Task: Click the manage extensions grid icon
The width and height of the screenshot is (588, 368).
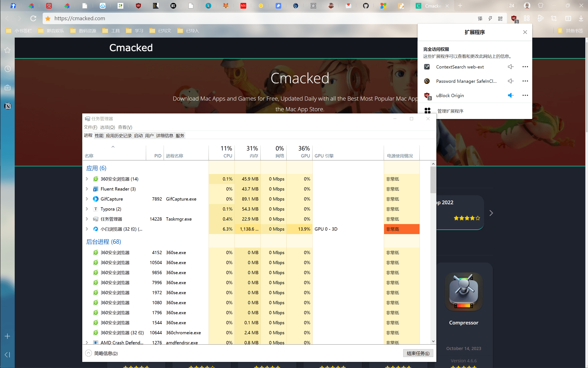Action: click(427, 111)
